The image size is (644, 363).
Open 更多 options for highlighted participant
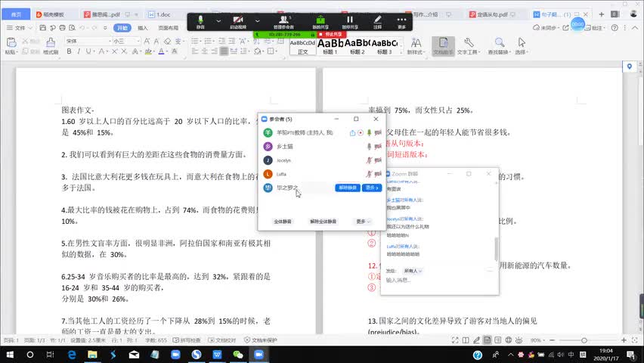[372, 188]
